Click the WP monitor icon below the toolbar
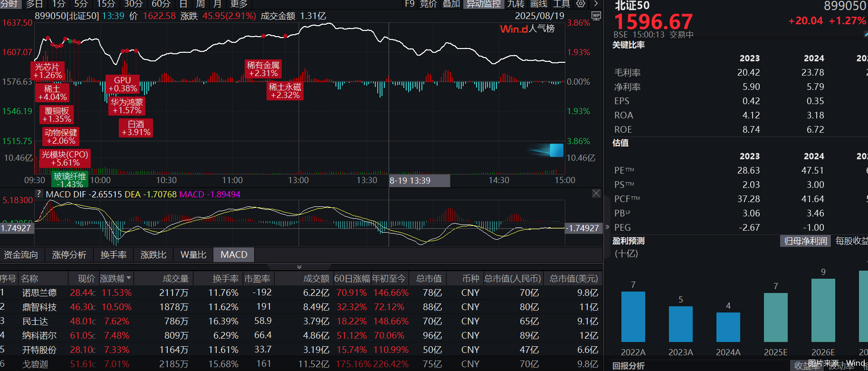Viewport: 868px width, 371px height. point(596,16)
